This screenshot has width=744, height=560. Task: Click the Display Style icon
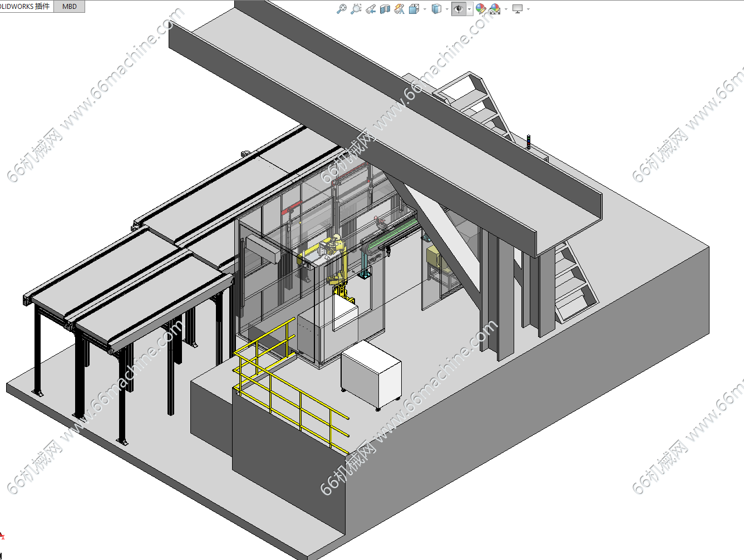[x=436, y=9]
